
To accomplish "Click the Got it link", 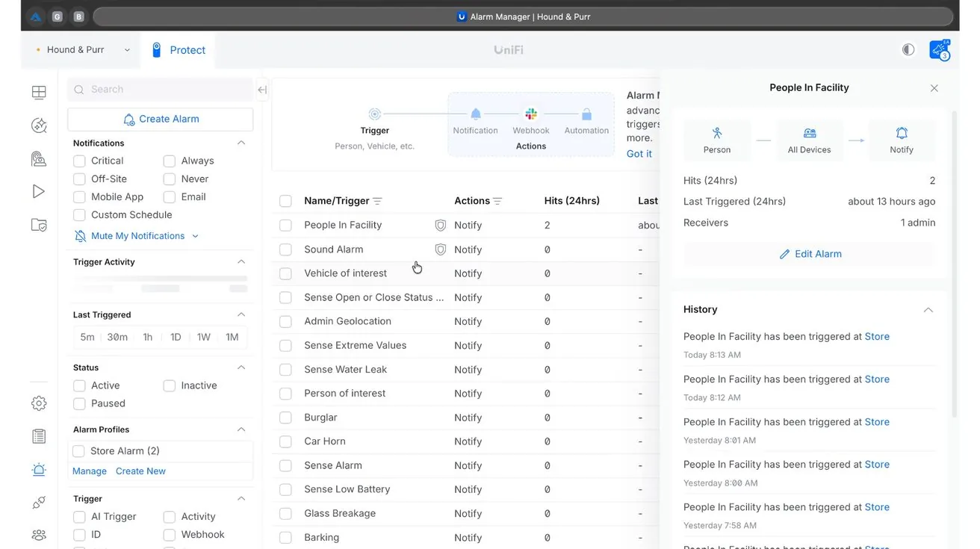I will (x=639, y=154).
